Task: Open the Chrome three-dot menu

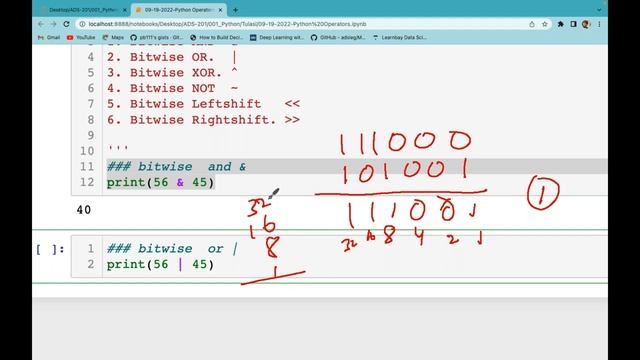Action: (x=599, y=24)
